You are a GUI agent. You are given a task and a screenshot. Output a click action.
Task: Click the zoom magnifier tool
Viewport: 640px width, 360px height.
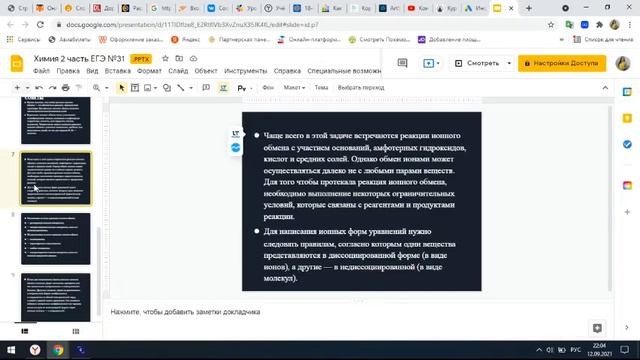coord(96,88)
